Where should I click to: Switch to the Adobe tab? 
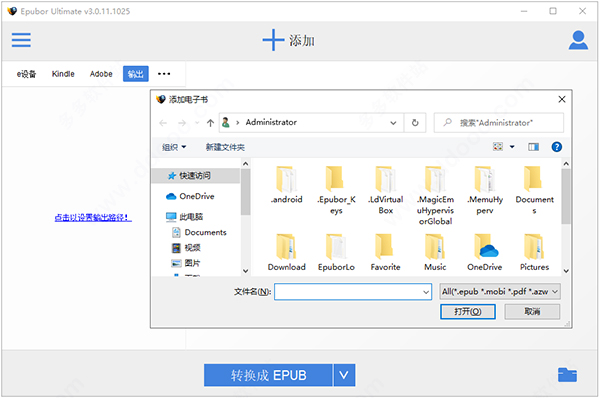[x=101, y=74]
